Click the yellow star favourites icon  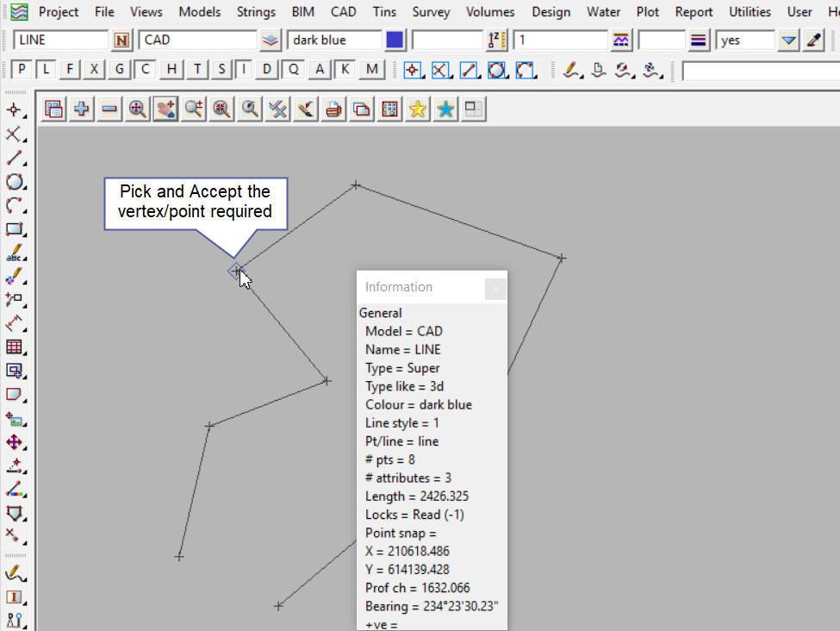[418, 109]
